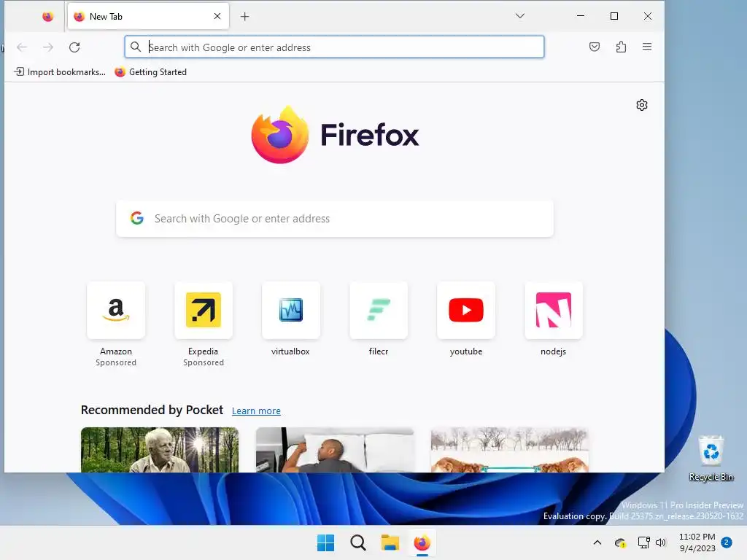Open notification badge showing 2

(727, 542)
